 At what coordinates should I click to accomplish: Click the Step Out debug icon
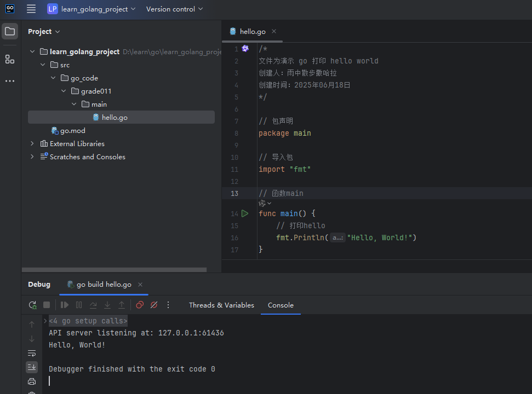[122, 305]
